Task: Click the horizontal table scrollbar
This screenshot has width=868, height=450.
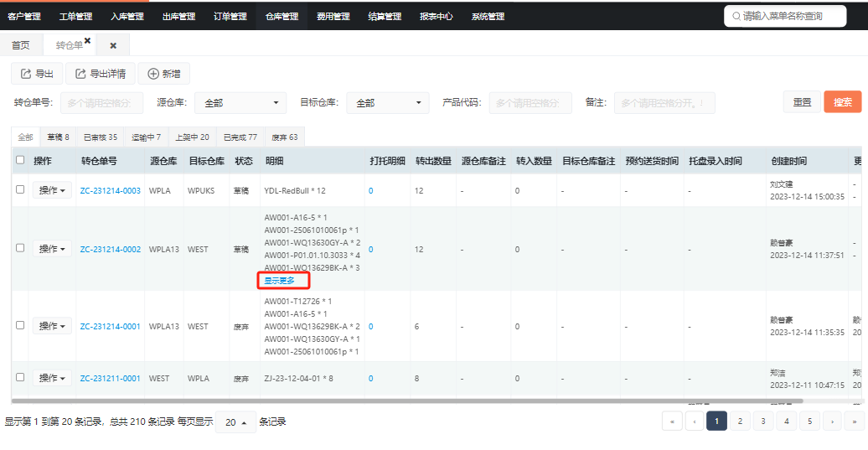Action: pos(407,401)
